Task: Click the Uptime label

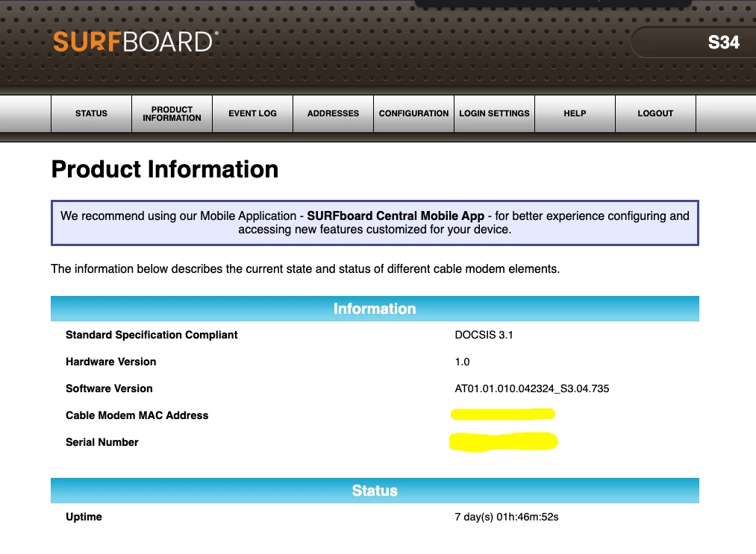Action: coord(84,517)
